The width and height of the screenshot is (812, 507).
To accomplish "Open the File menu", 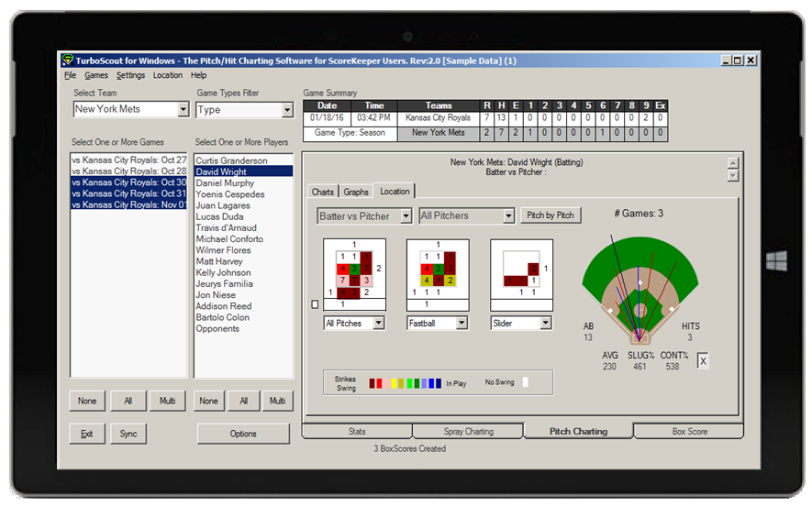I will pyautogui.click(x=70, y=75).
